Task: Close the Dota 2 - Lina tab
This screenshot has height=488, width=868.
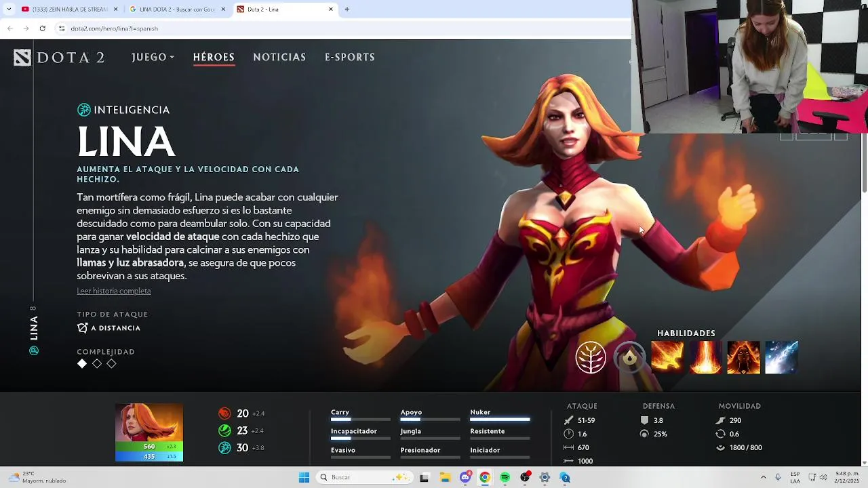Action: coord(331,9)
